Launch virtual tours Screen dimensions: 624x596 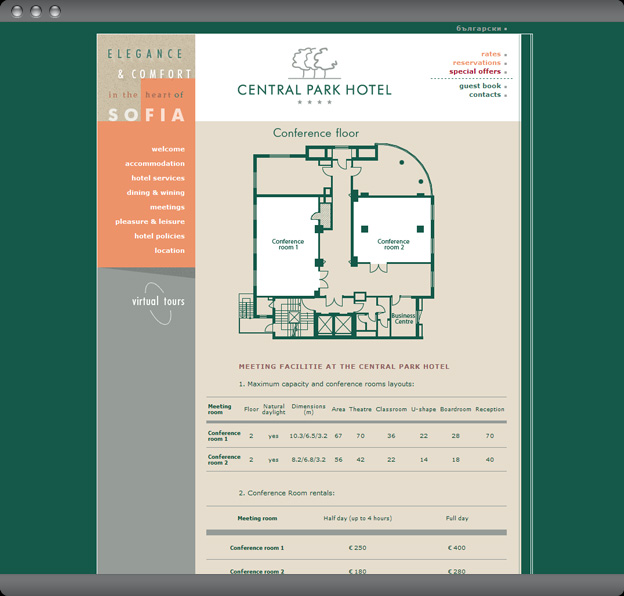click(158, 302)
